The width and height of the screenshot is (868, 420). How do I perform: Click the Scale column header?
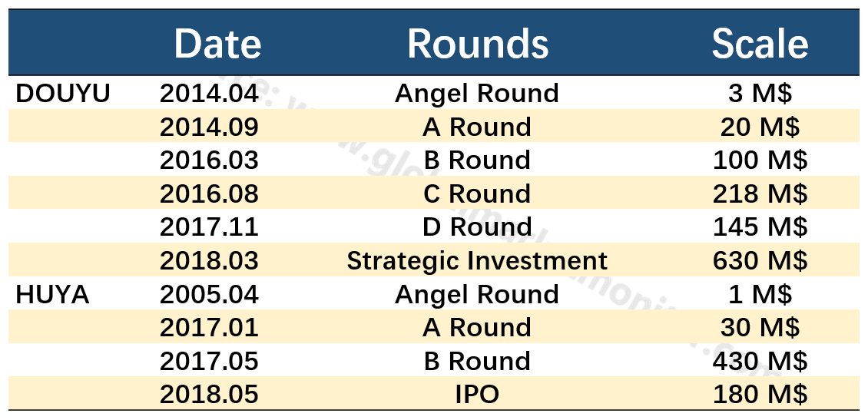(x=760, y=44)
